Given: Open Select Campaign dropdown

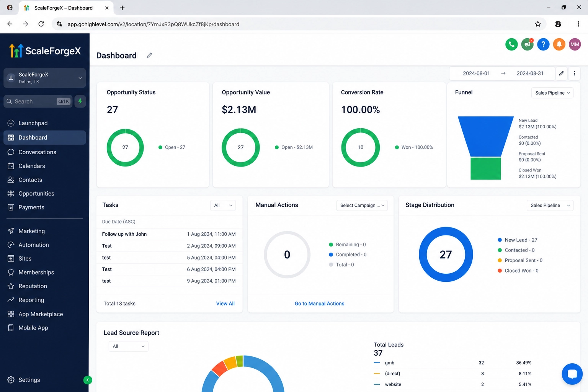Looking at the screenshot, I should pyautogui.click(x=362, y=205).
